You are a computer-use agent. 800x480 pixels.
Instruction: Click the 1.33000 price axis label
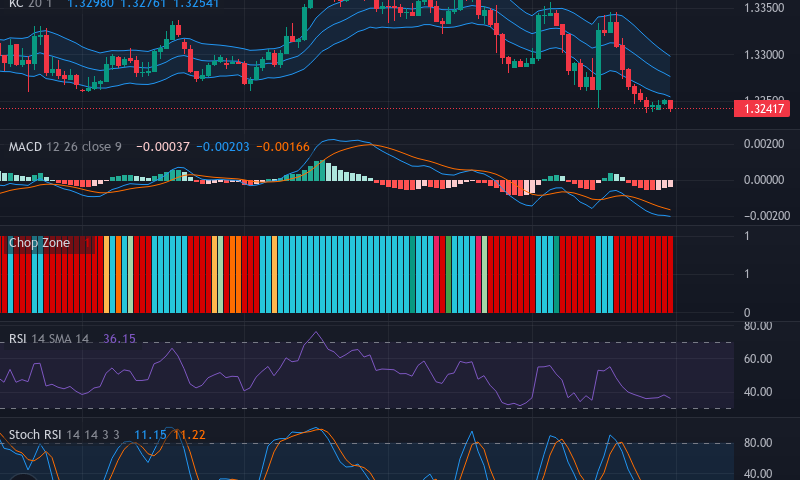pyautogui.click(x=764, y=55)
